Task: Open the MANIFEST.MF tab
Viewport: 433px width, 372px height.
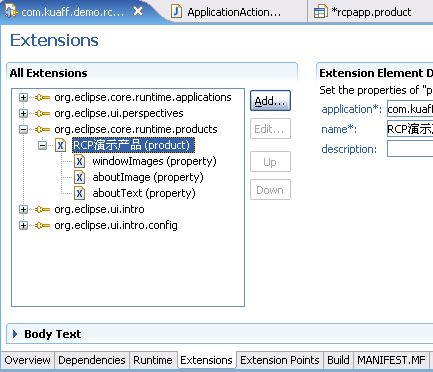Action: (x=391, y=360)
